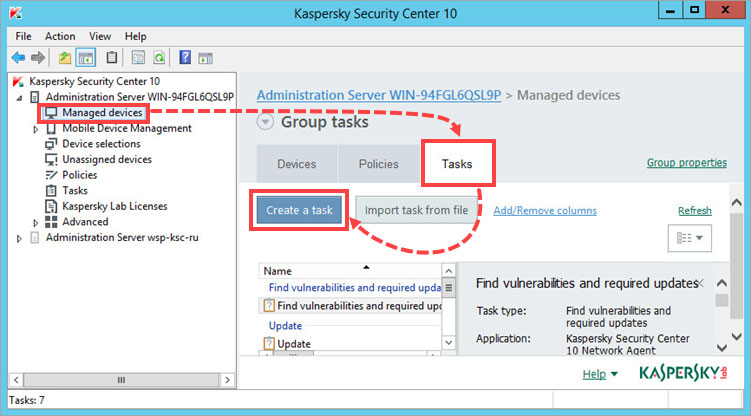Click the clipboard paste toolbar icon
This screenshot has width=751, height=416.
(112, 57)
